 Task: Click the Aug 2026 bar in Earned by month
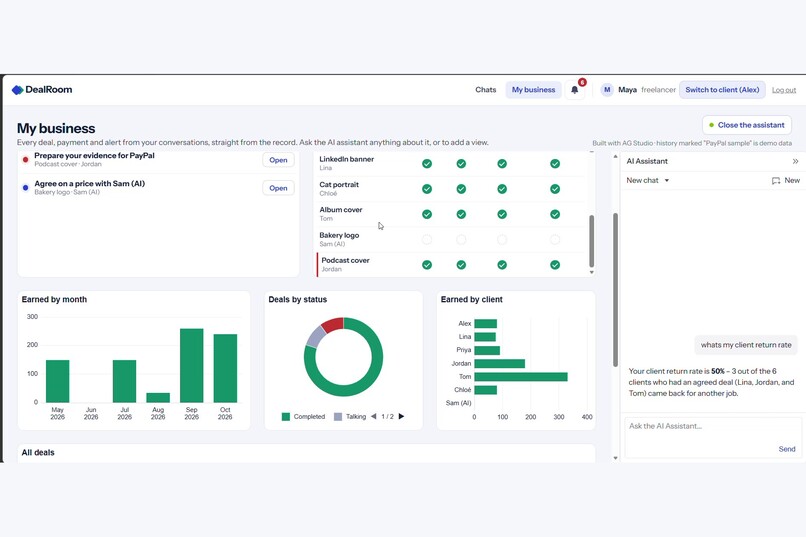point(158,398)
